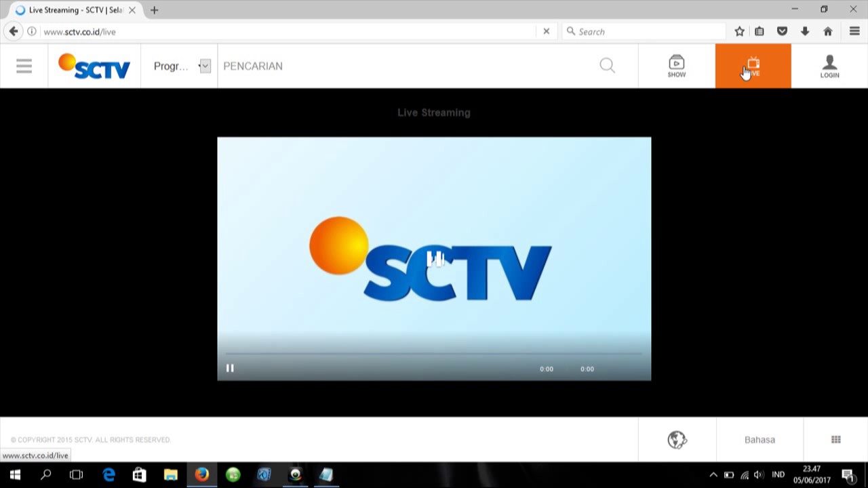Go back in Firefox
This screenshot has width=868, height=488.
pos(13,31)
